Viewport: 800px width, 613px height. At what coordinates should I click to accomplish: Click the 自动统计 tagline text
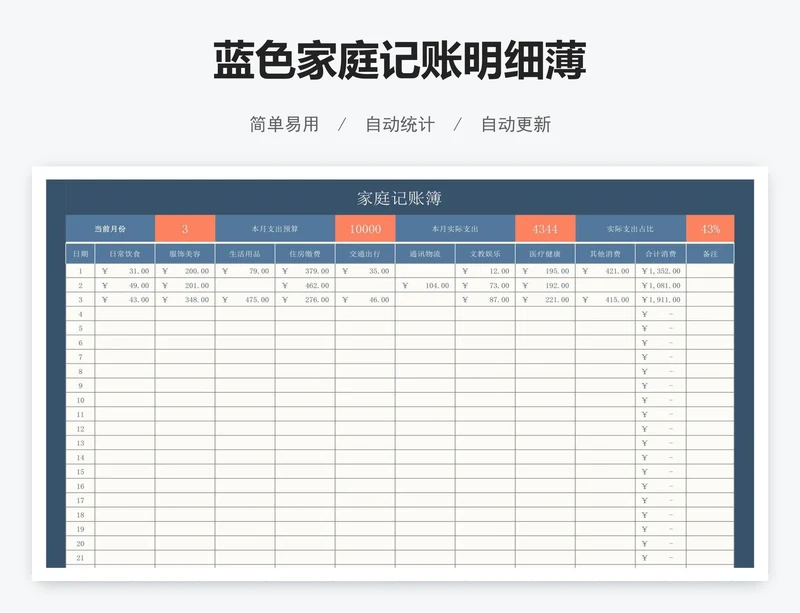pos(400,124)
